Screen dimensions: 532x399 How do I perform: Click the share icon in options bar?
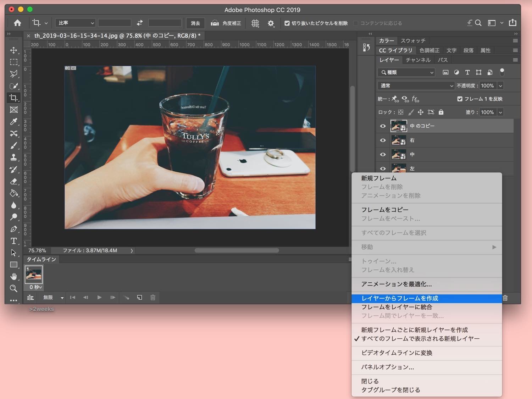[x=512, y=23]
